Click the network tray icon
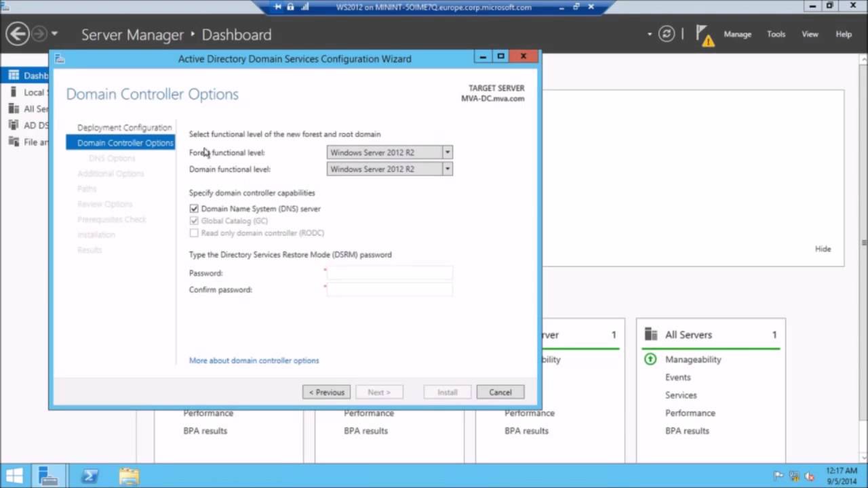This screenshot has height=488, width=868. [793, 476]
